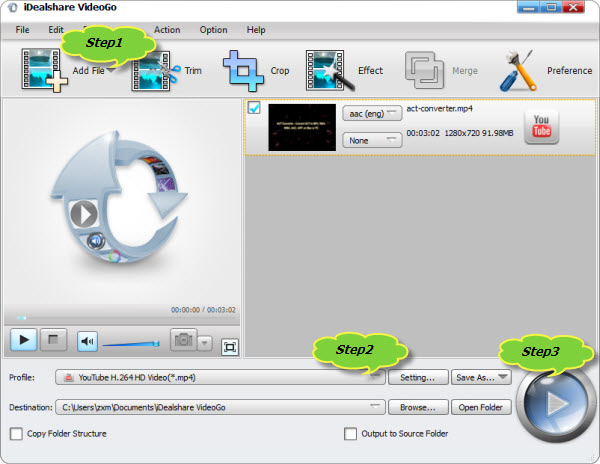Open the Help menu
This screenshot has height=464, width=600.
[x=256, y=30]
